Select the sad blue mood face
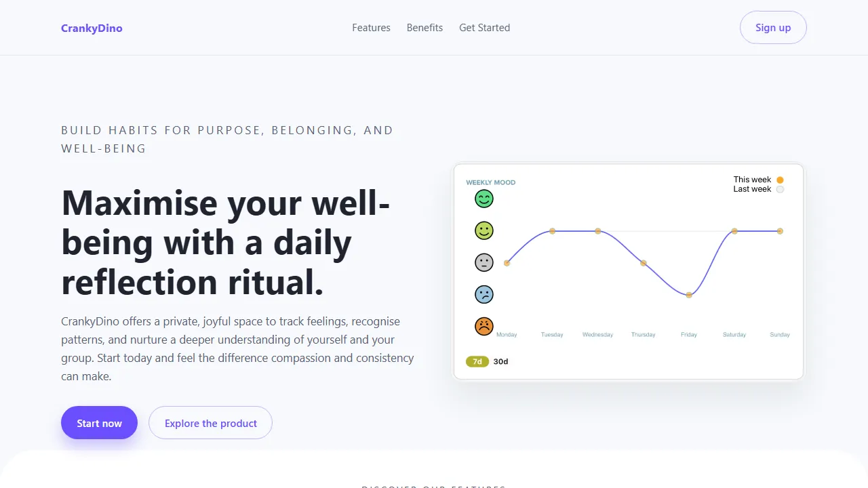Image resolution: width=868 pixels, height=488 pixels. 484,294
